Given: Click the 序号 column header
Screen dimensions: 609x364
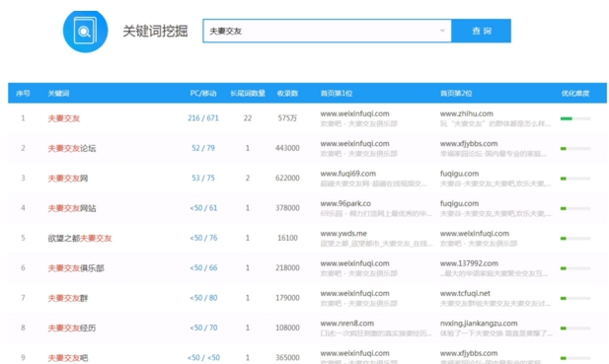Looking at the screenshot, I should click(x=23, y=93).
